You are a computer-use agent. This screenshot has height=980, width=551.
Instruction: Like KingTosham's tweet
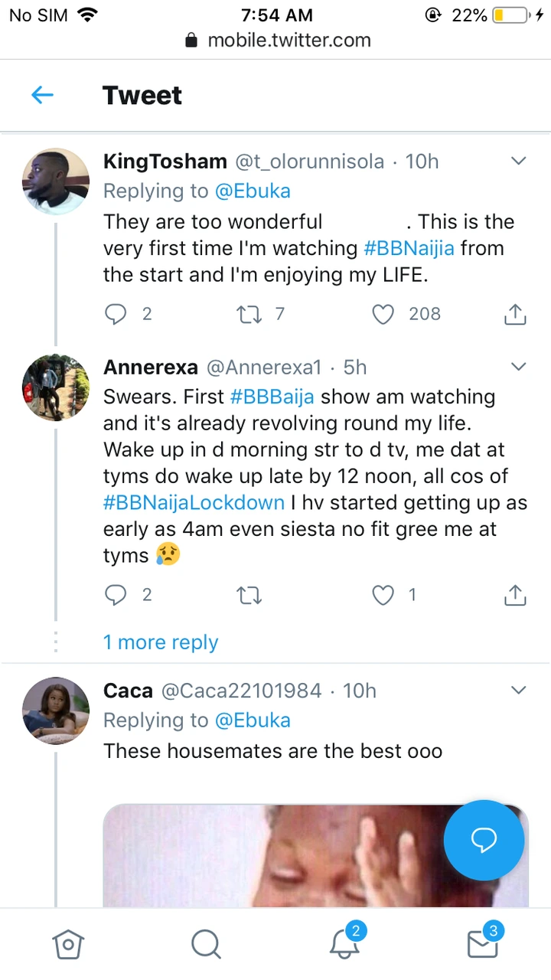click(383, 314)
